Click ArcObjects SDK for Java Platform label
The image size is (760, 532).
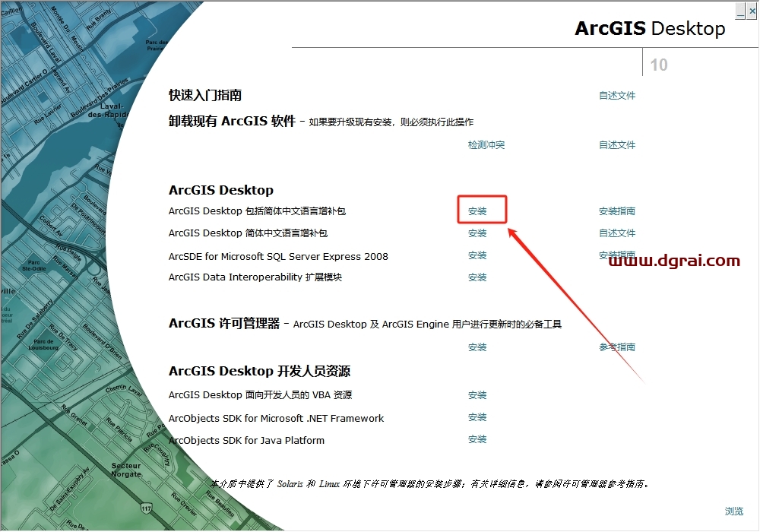pos(246,441)
